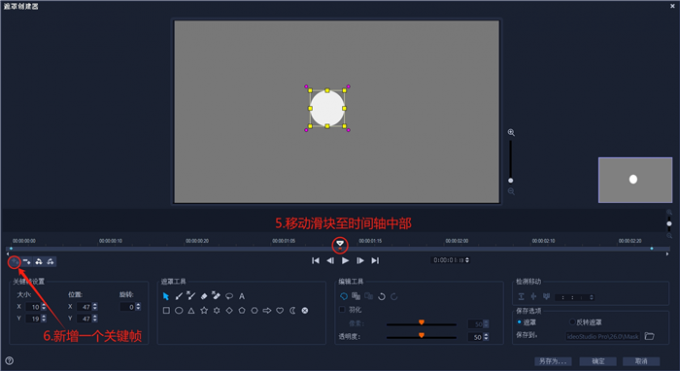
Task: Click the white circle mask in preview
Action: tap(327, 108)
